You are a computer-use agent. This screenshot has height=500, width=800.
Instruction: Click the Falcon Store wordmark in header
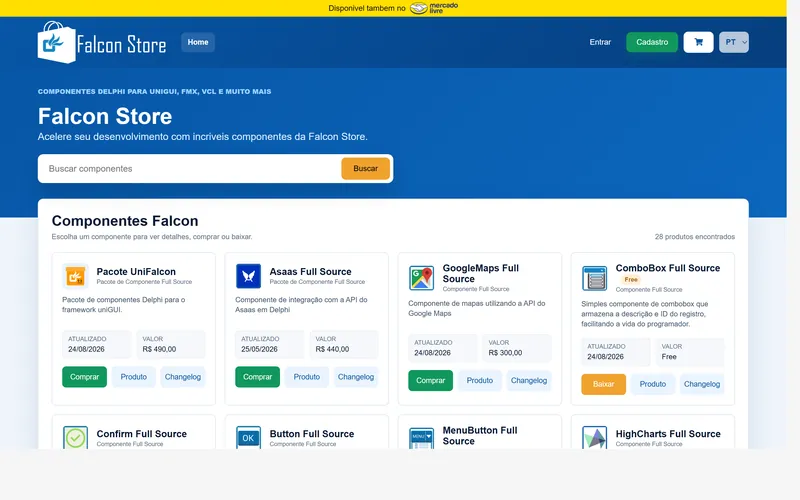[121, 45]
